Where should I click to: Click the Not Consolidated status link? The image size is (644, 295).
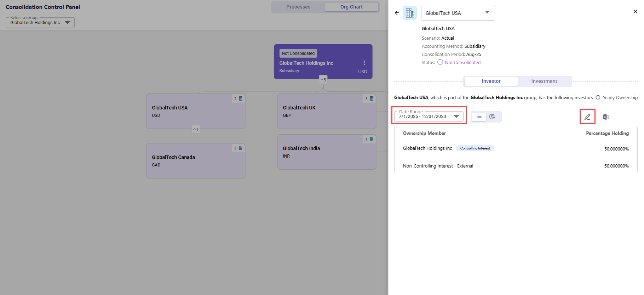tap(462, 62)
